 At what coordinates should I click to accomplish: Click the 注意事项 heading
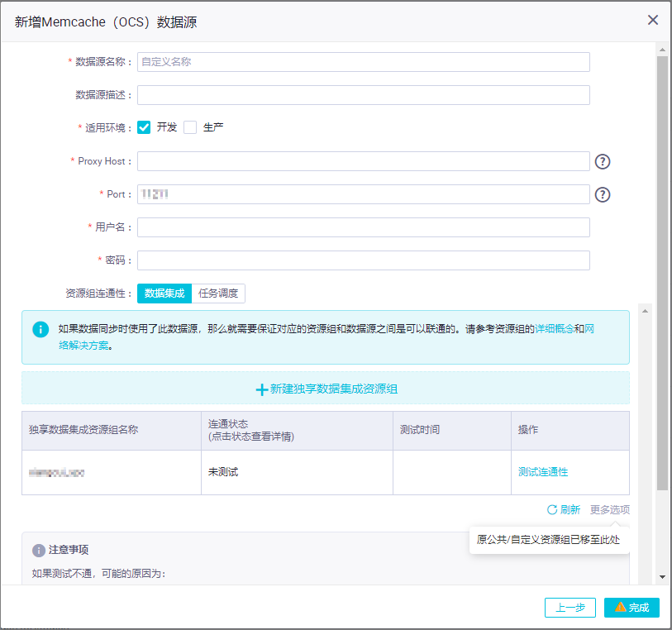point(69,550)
